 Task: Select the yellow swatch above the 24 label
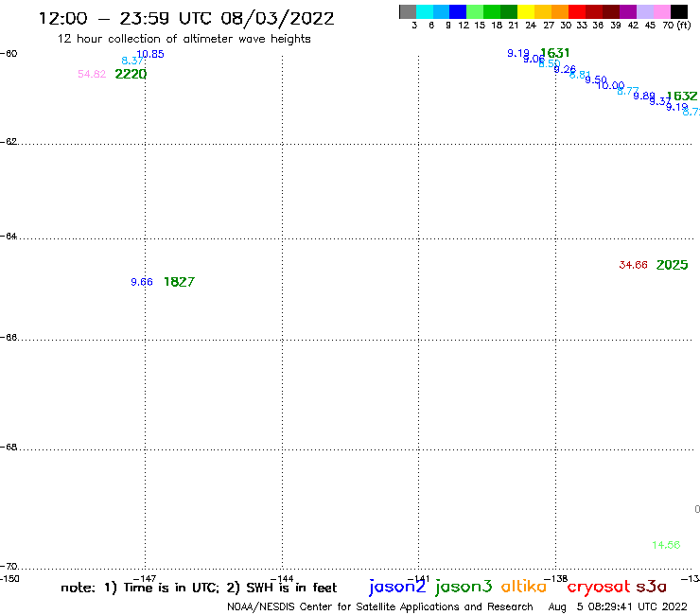coord(526,11)
